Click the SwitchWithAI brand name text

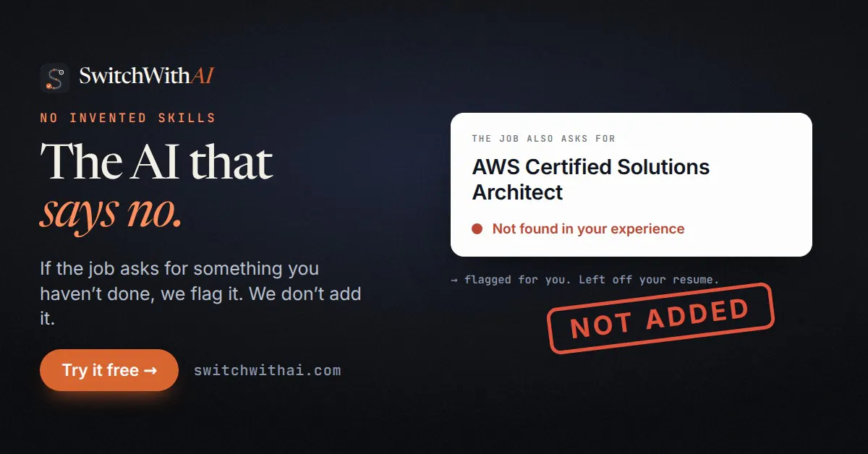coord(147,76)
